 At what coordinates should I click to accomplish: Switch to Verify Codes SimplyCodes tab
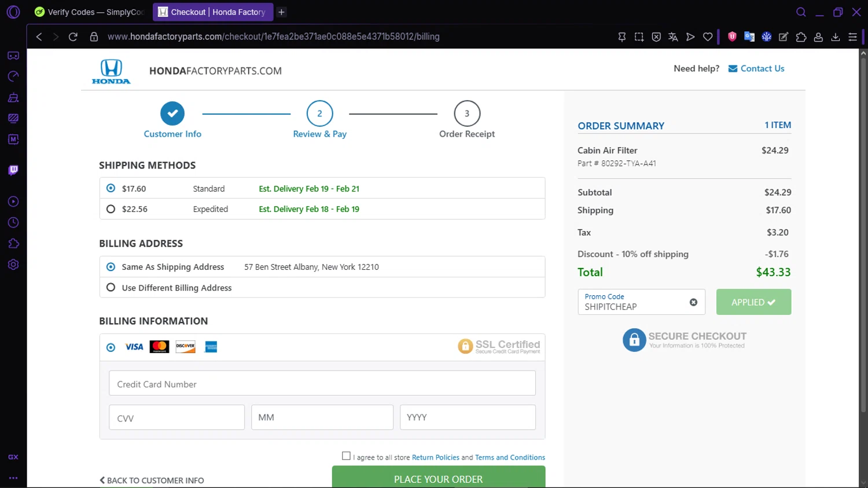click(x=89, y=12)
